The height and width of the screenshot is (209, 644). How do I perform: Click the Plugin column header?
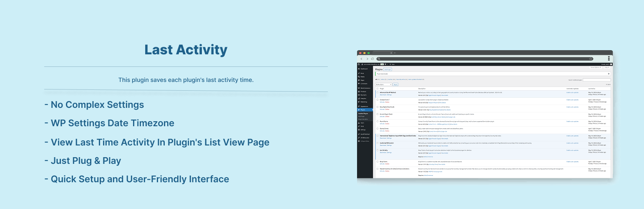[382, 89]
